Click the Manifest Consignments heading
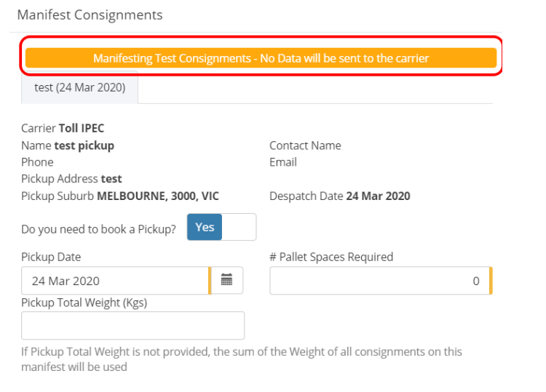Viewport: 546px width, 392px height. (90, 15)
